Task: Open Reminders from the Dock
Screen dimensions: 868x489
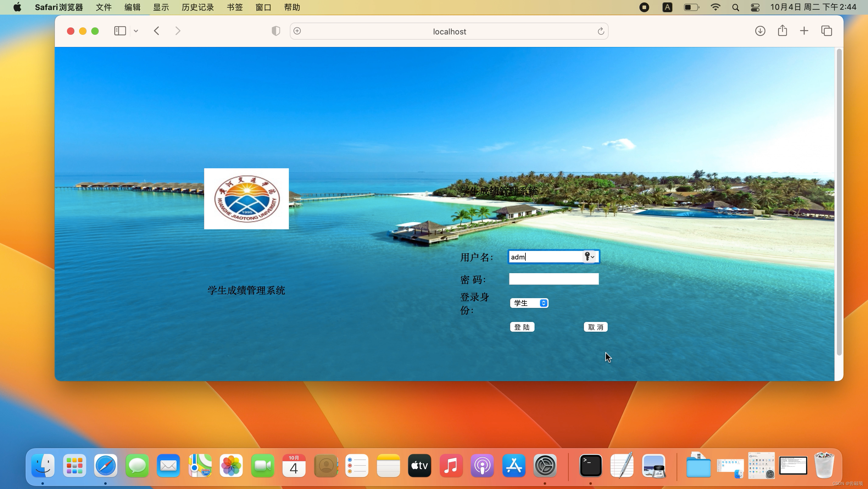Action: [357, 466]
